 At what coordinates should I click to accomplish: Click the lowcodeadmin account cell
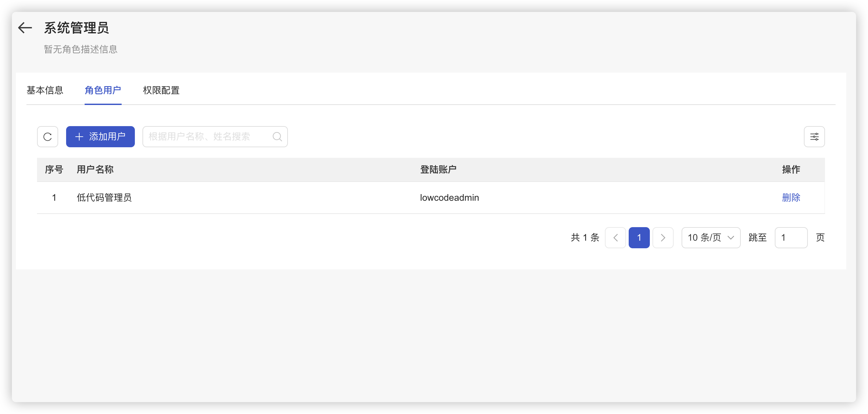point(449,197)
